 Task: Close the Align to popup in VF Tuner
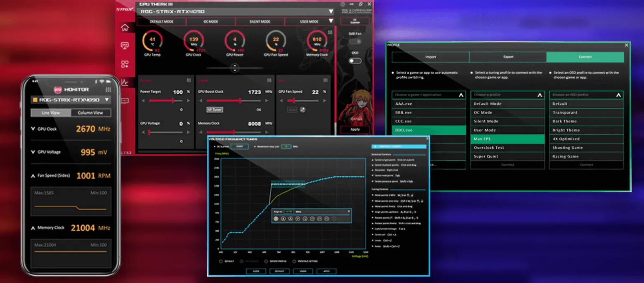pos(349,211)
